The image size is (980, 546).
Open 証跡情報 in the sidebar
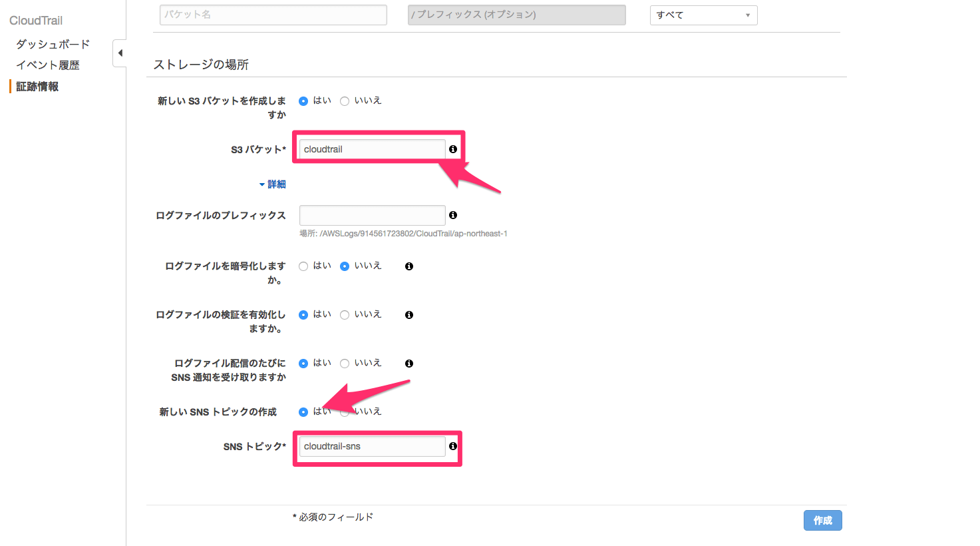[x=37, y=87]
